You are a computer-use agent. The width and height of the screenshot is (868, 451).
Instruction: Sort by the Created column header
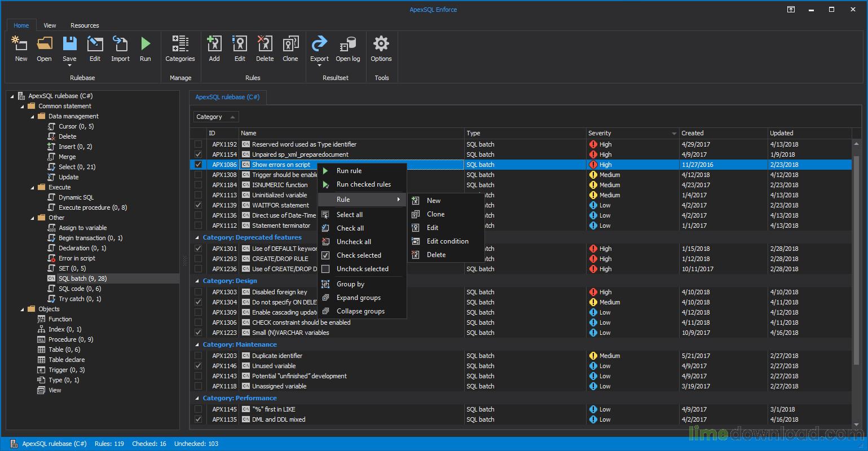click(724, 134)
